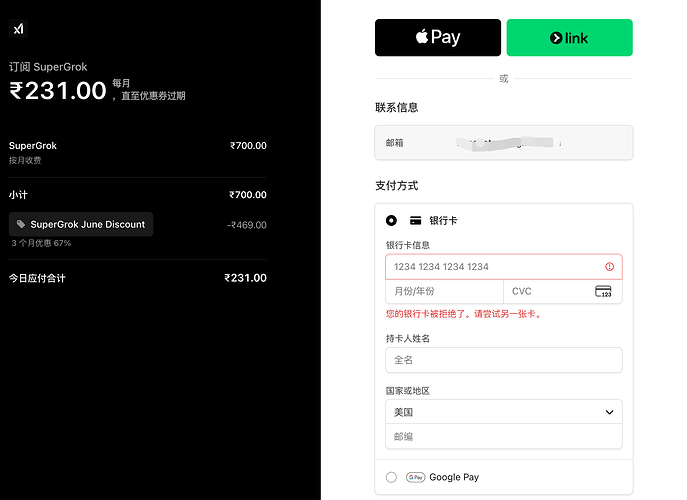Pay with the Apple Pay button
687x500 pixels.
pyautogui.click(x=438, y=38)
